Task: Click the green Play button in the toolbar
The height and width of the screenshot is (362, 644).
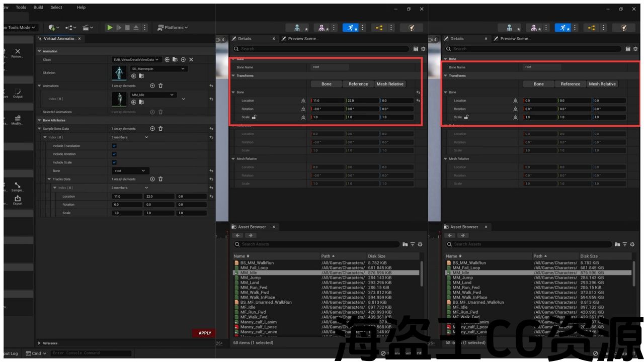Action: coord(110,28)
